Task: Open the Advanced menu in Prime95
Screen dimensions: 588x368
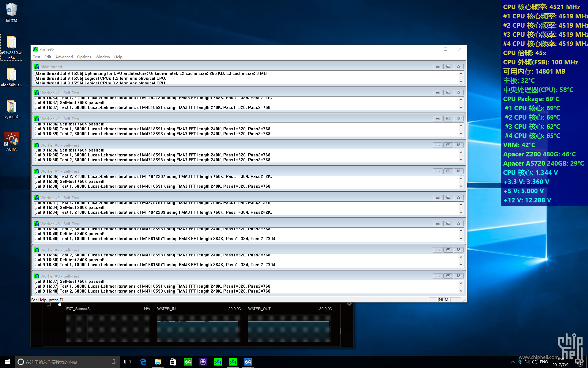Action: point(64,57)
